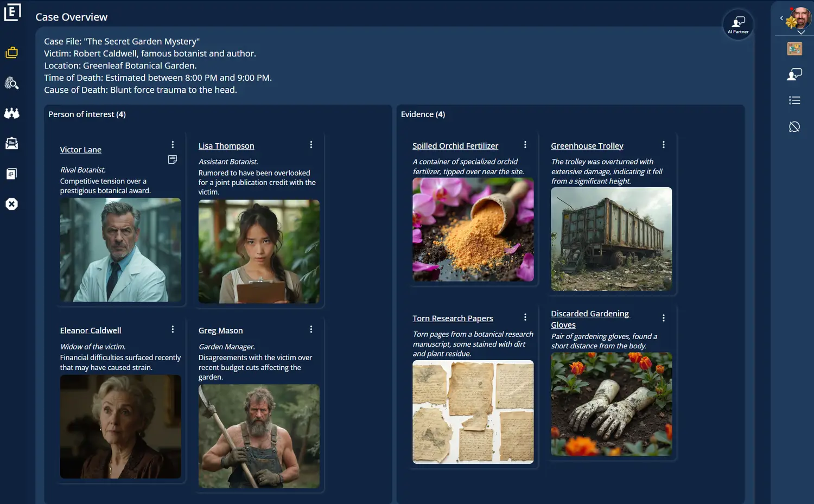
Task: Open the briefcase case overview icon
Action: [x=11, y=53]
